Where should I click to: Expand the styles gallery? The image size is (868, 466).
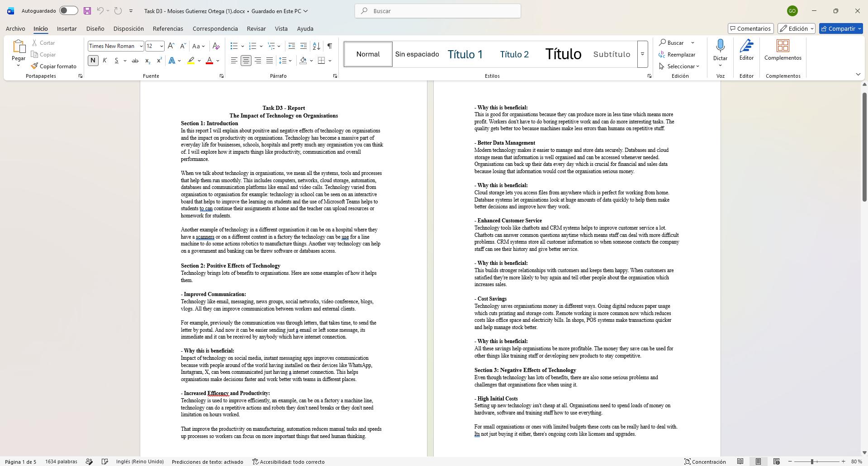tap(642, 54)
